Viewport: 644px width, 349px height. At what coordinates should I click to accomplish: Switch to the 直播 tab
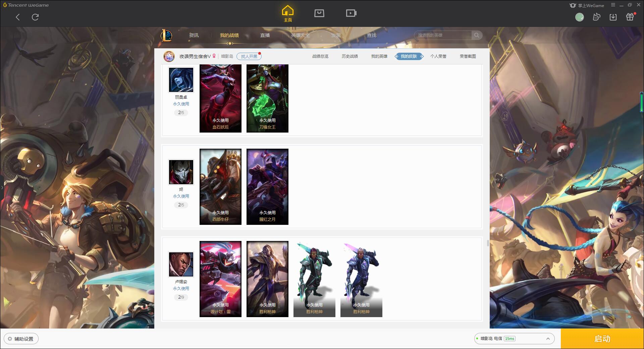coord(265,35)
